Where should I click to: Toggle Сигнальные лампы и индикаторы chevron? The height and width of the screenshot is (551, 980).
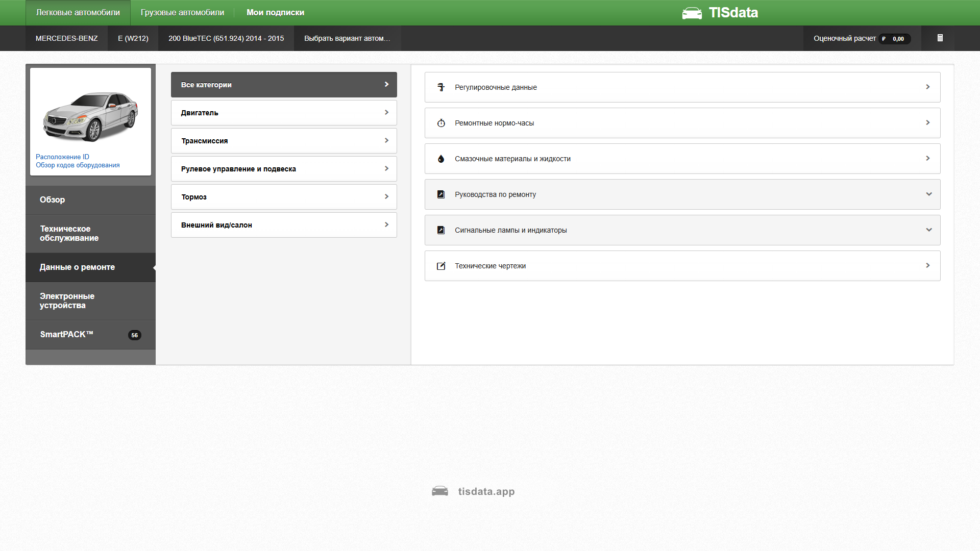(929, 230)
